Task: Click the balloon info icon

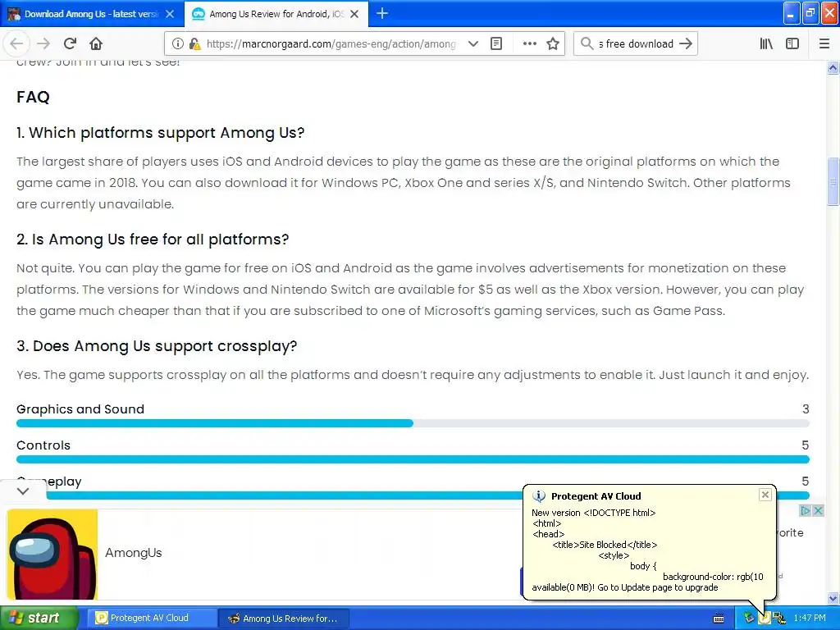Action: pos(538,496)
